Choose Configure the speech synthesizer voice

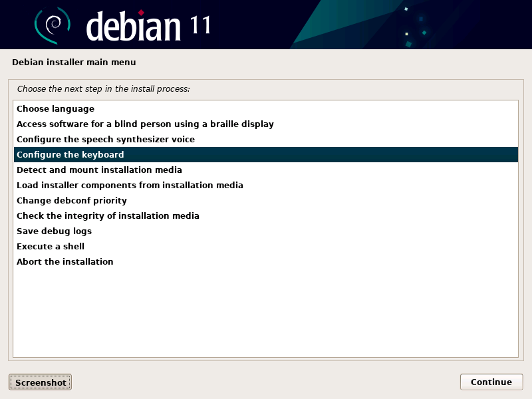tap(265, 140)
